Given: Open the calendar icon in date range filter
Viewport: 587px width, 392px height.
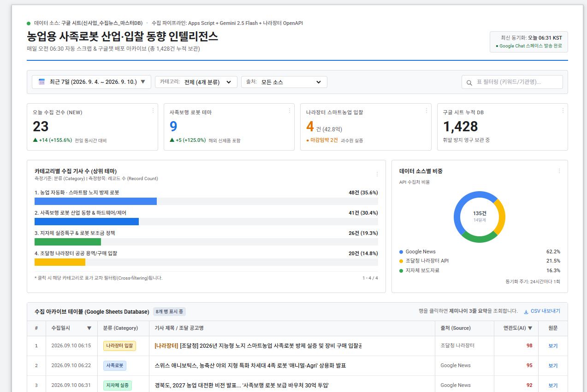Looking at the screenshot, I should (42, 82).
